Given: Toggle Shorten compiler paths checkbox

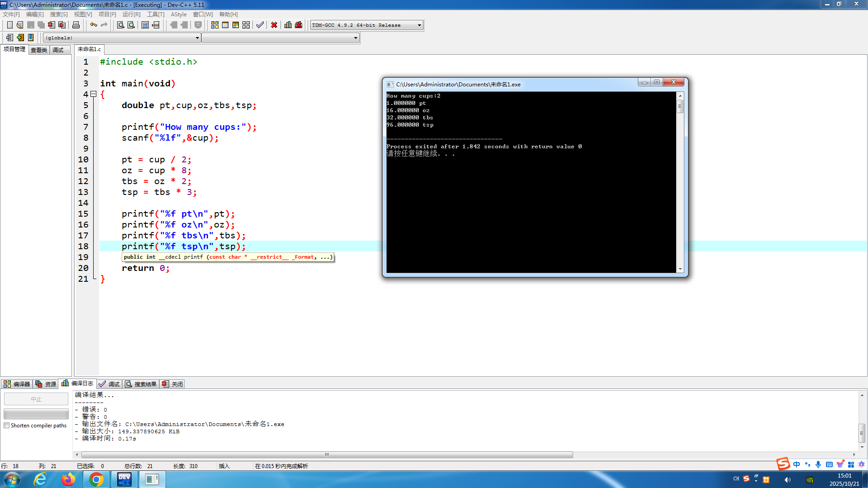Looking at the screenshot, I should click(x=7, y=426).
